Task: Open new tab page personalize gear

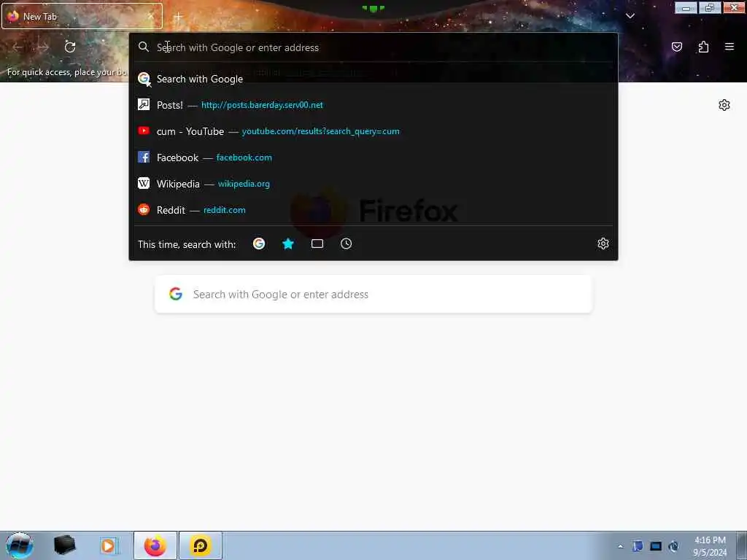Action: click(x=724, y=105)
